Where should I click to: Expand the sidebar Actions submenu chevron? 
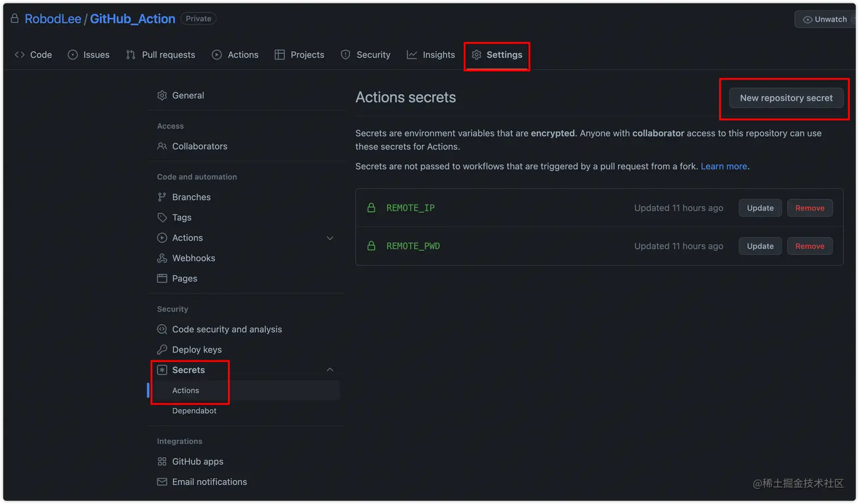(330, 238)
